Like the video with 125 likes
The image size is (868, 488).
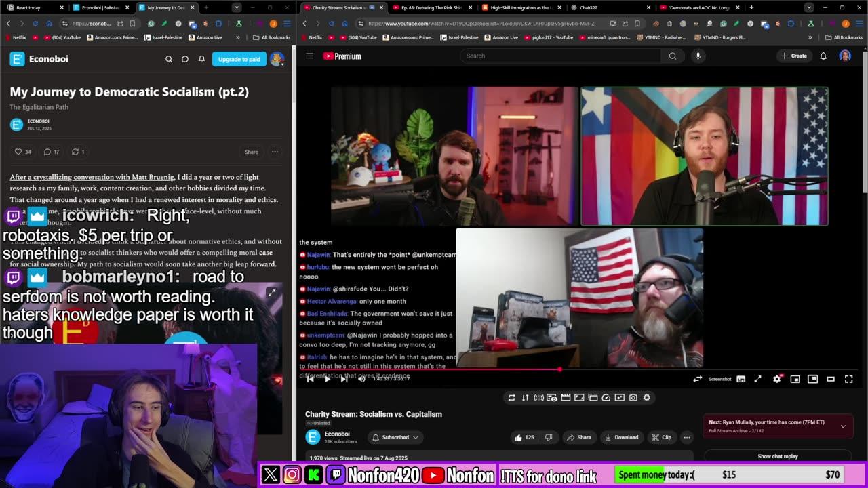(524, 437)
